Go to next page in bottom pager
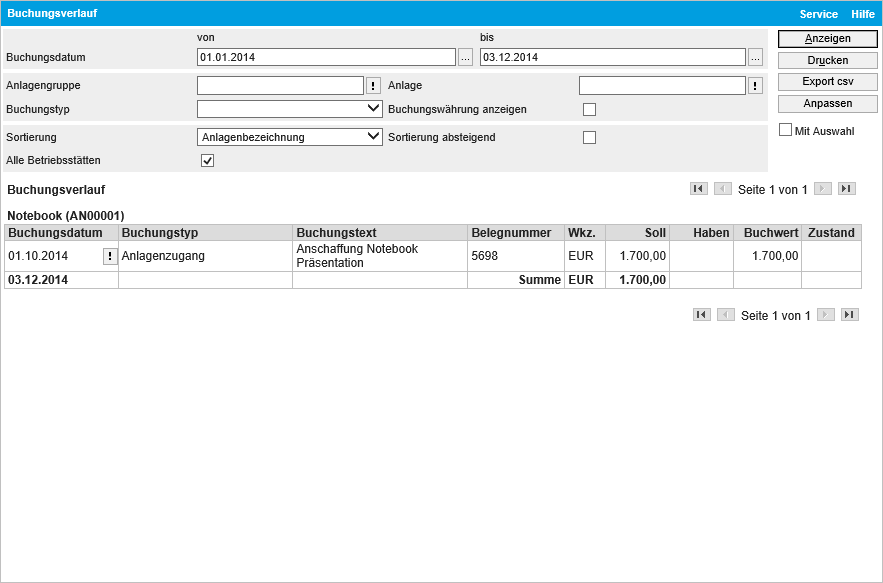 coord(826,315)
